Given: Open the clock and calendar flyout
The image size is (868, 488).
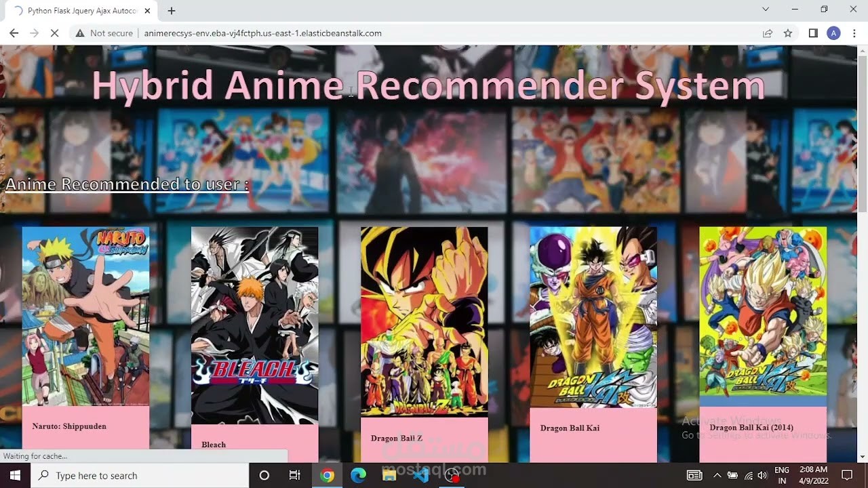Looking at the screenshot, I should pyautogui.click(x=812, y=475).
